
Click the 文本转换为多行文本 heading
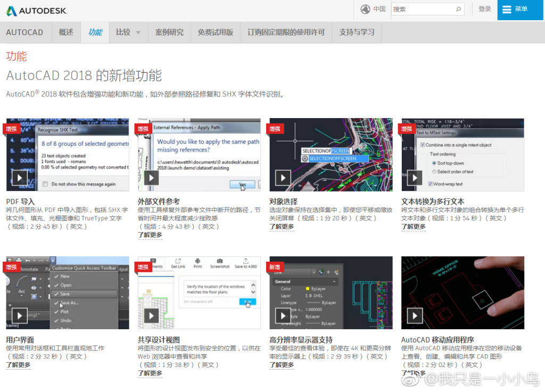pyautogui.click(x=433, y=202)
